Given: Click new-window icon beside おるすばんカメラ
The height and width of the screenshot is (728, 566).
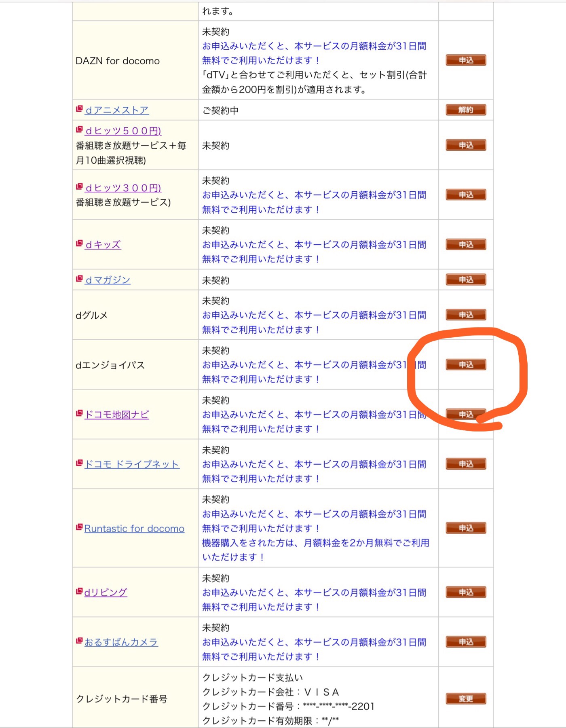Looking at the screenshot, I should [80, 641].
